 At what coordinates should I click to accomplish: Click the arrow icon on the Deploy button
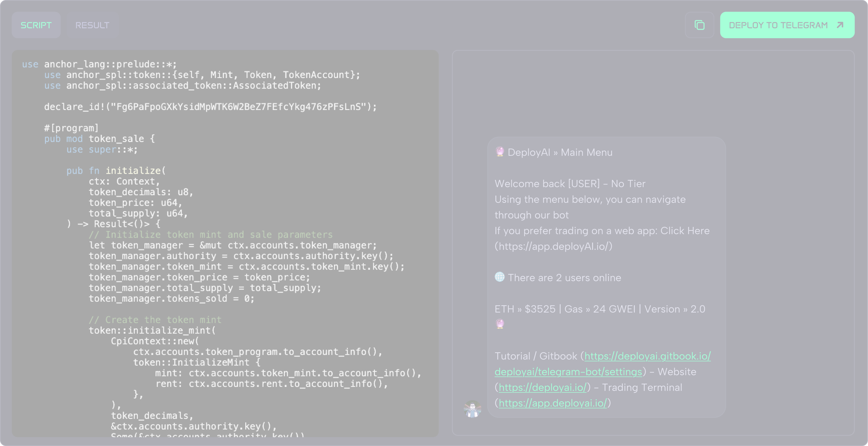tap(840, 25)
